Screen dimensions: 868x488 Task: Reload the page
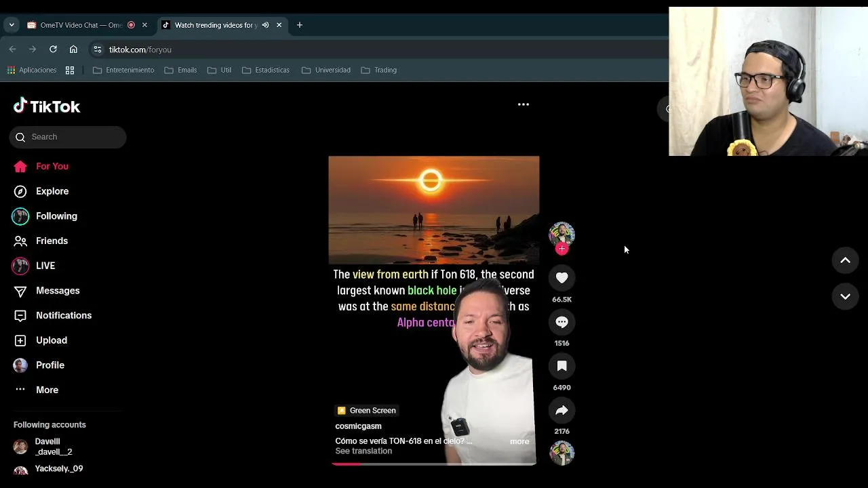[x=53, y=49]
